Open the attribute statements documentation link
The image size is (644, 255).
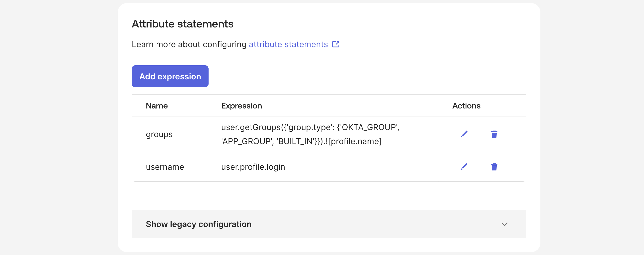pos(288,44)
